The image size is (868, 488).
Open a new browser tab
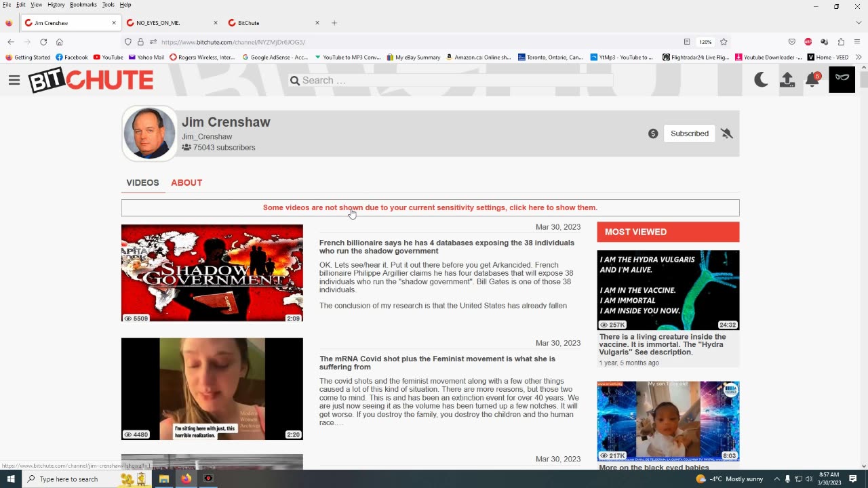334,23
